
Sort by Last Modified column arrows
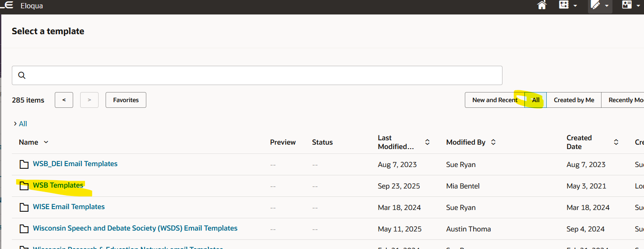point(428,142)
